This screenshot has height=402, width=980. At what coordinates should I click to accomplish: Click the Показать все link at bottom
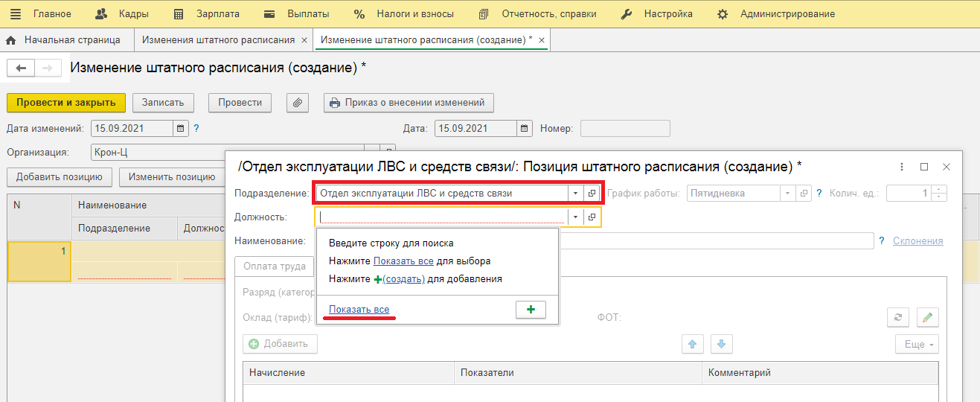[x=359, y=310]
